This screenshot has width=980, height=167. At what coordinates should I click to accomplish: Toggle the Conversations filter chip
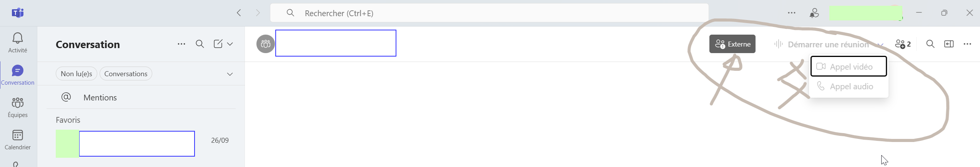pyautogui.click(x=126, y=73)
